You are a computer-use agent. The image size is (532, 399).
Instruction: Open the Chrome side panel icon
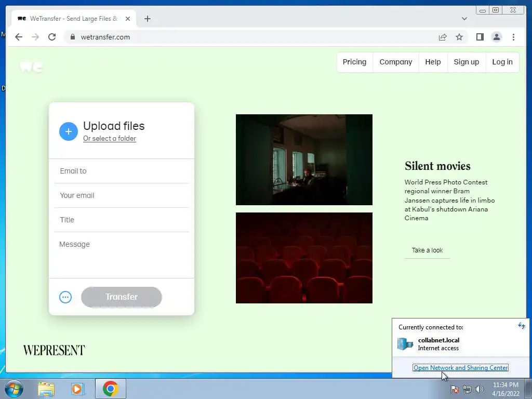pos(480,37)
